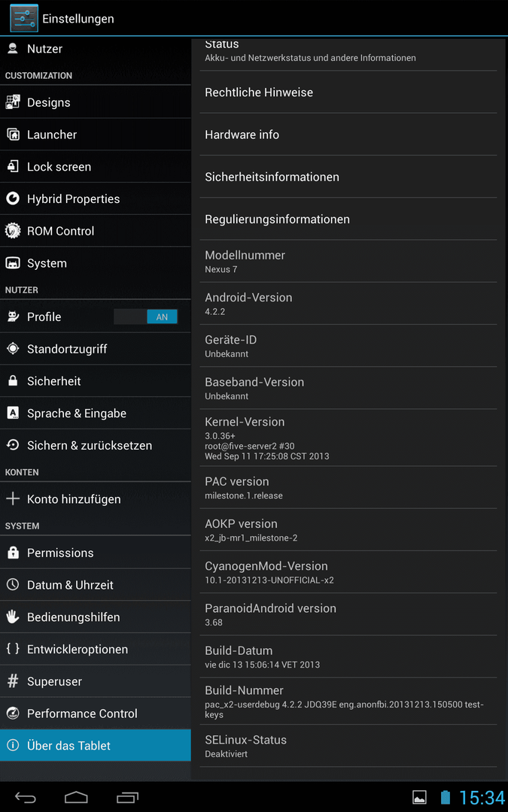Image resolution: width=508 pixels, height=812 pixels.
Task: Select Sprache & Eingabe settings
Action: pos(96,414)
